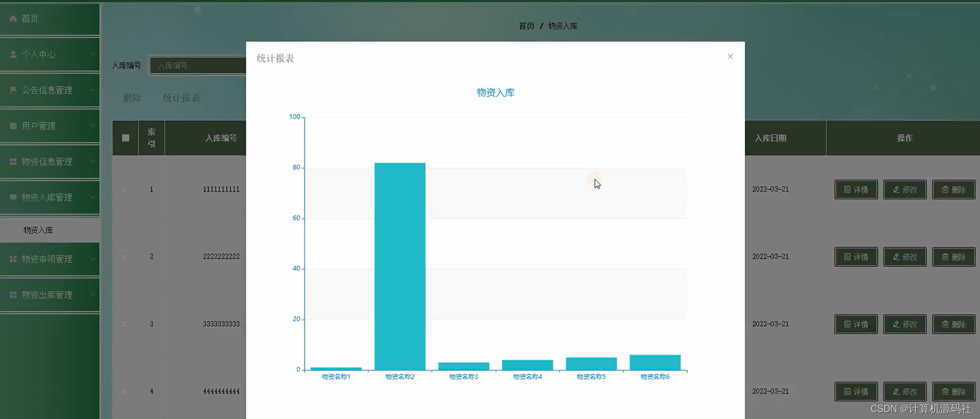This screenshot has width=980, height=419.
Task: Toggle the select-all checkbox in table header
Action: (126, 138)
